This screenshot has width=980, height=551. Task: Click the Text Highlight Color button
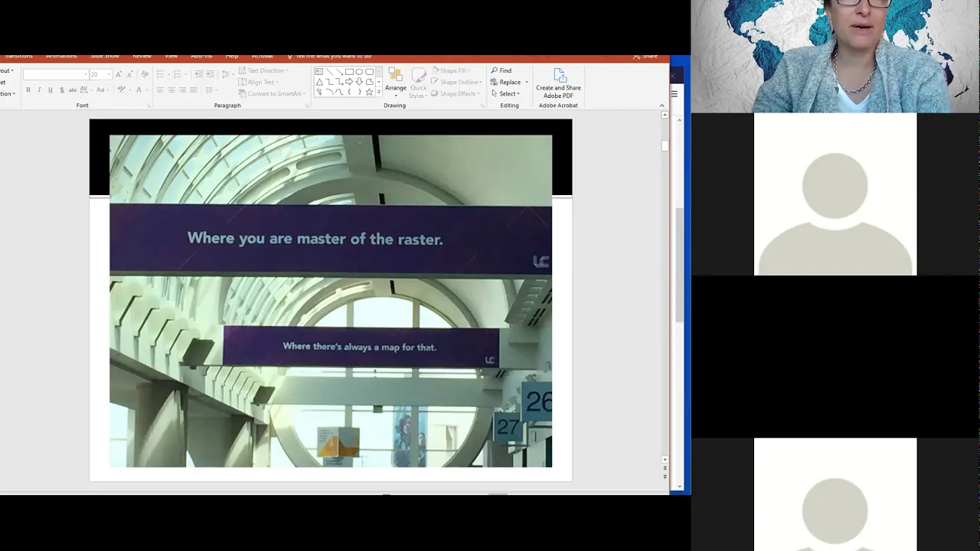[122, 90]
